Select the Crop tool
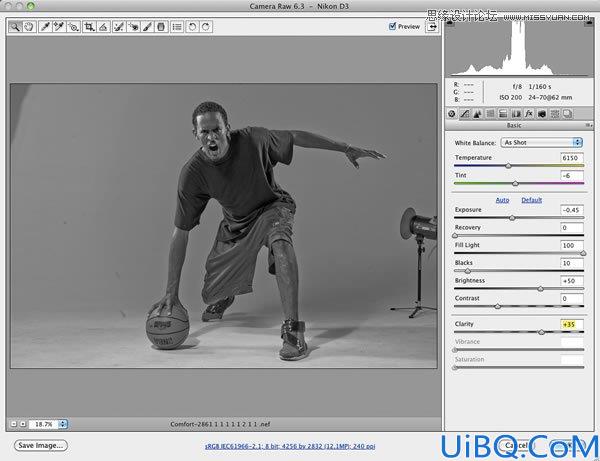Viewport: 600px width, 461px height. [89, 27]
